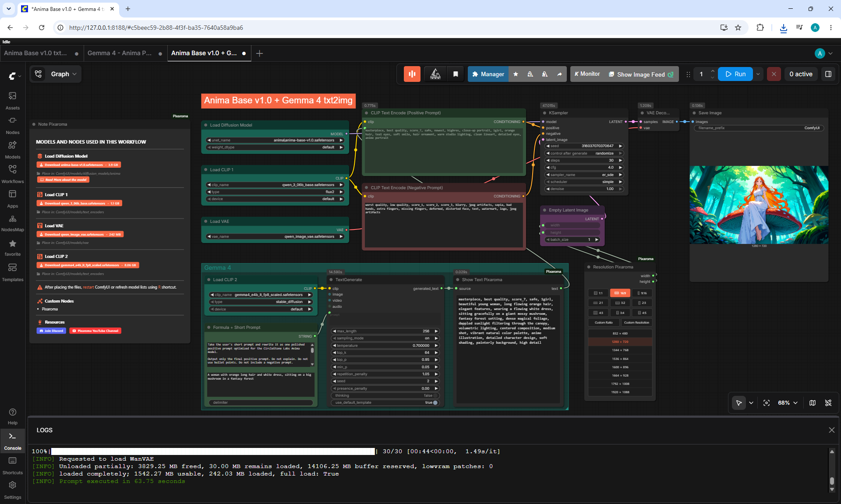Image resolution: width=841 pixels, height=504 pixels.
Task: Click Pixaroma YouTube Channel link
Action: point(95,331)
